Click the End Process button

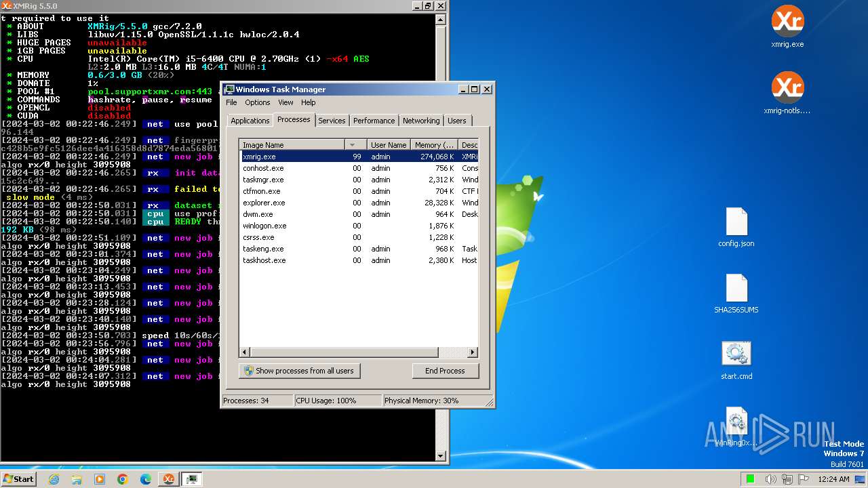(x=445, y=371)
